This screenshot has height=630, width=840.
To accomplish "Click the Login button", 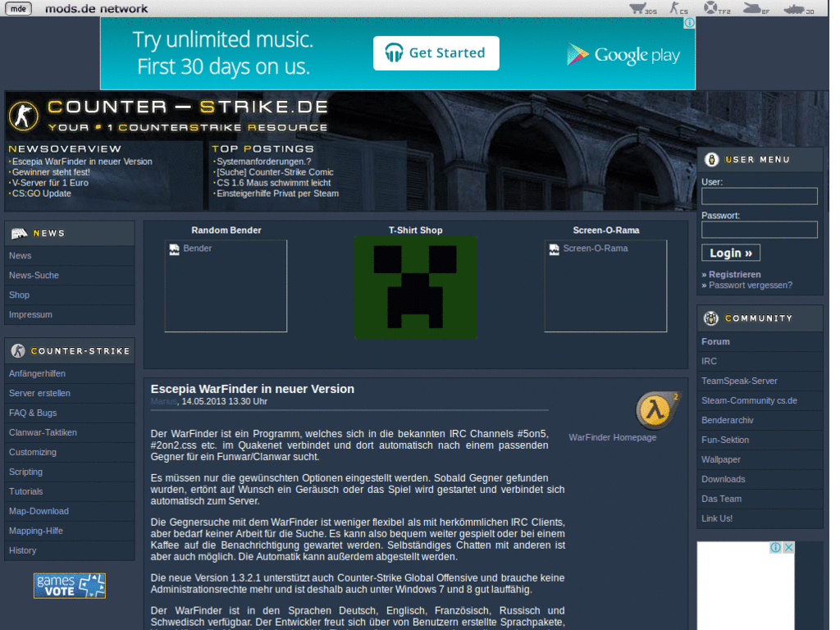I will pyautogui.click(x=731, y=253).
